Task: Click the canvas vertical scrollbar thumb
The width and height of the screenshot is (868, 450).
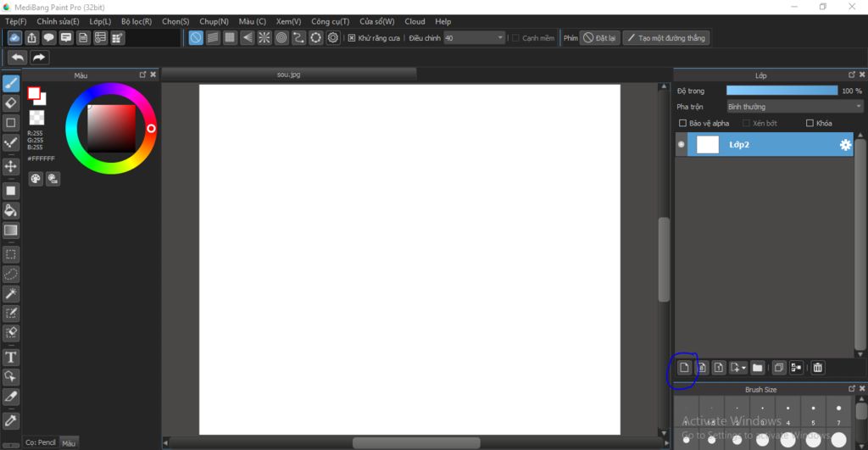Action: 664,259
